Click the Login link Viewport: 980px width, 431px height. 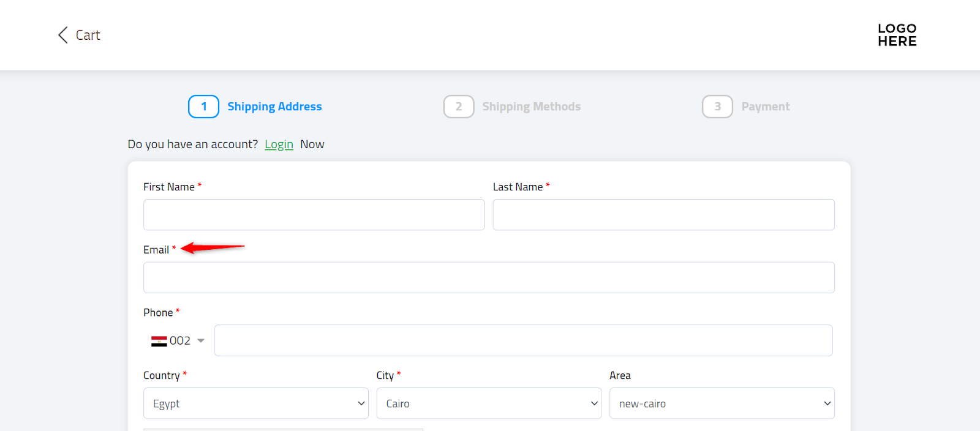tap(279, 144)
